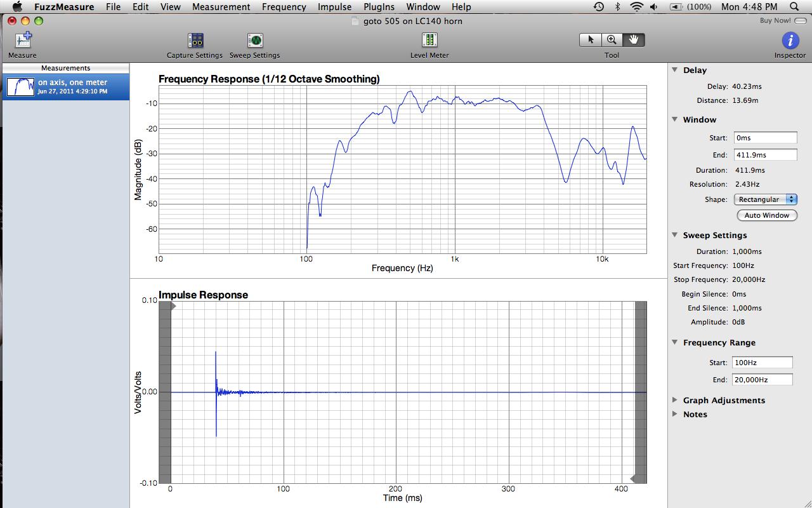Click the document proxy icon in title bar
Viewport: 812px width, 508px height.
356,21
